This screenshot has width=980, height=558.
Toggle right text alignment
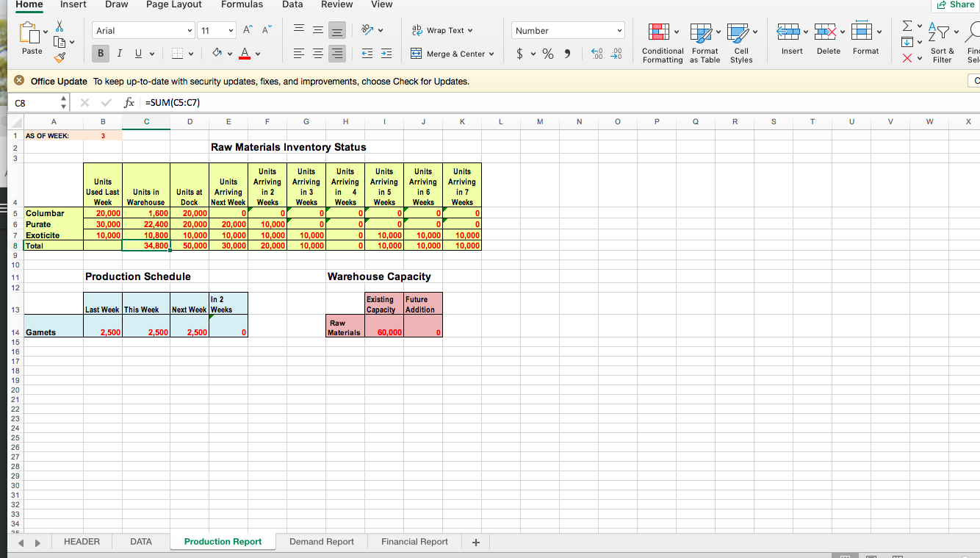[336, 54]
